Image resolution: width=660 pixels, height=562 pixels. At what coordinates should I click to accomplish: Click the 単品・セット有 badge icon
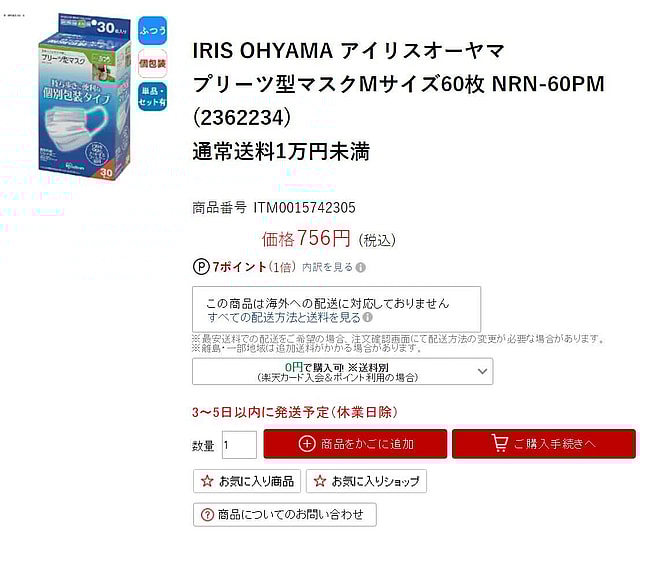(x=152, y=97)
